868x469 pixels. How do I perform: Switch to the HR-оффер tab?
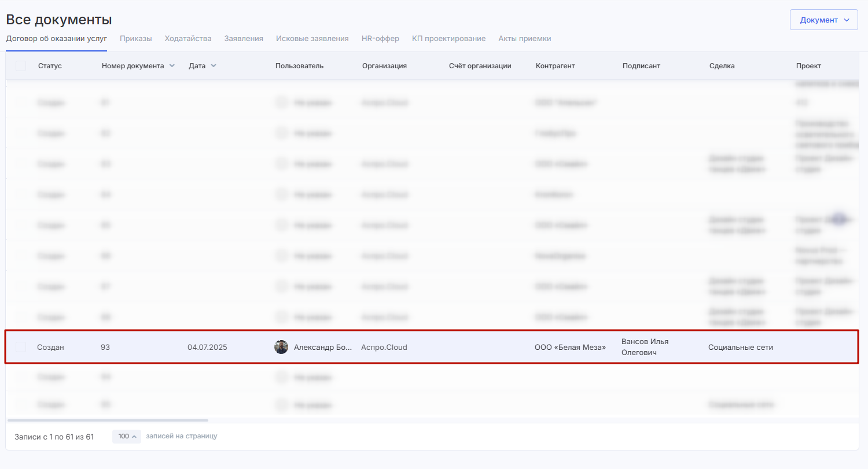coord(380,39)
